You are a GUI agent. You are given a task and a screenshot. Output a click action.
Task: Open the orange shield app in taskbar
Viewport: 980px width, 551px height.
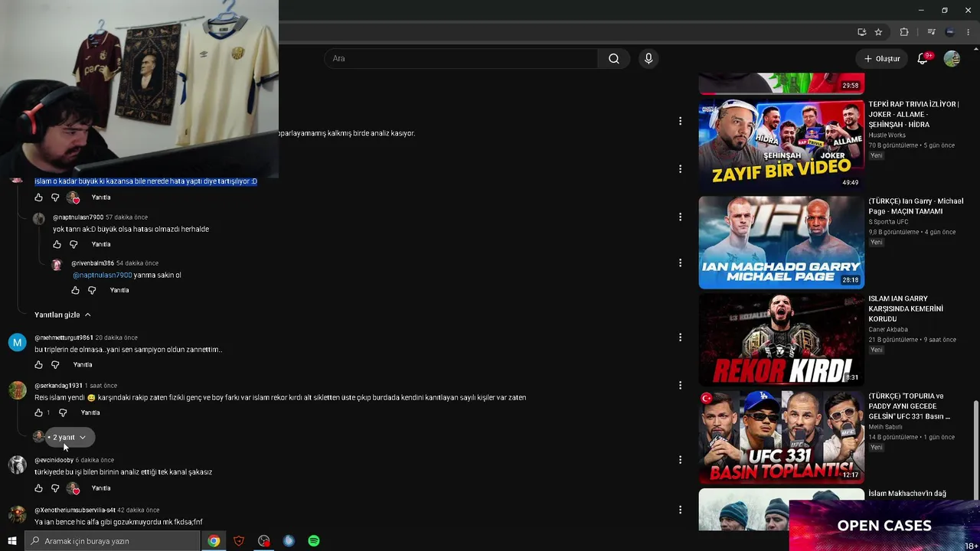pyautogui.click(x=239, y=541)
